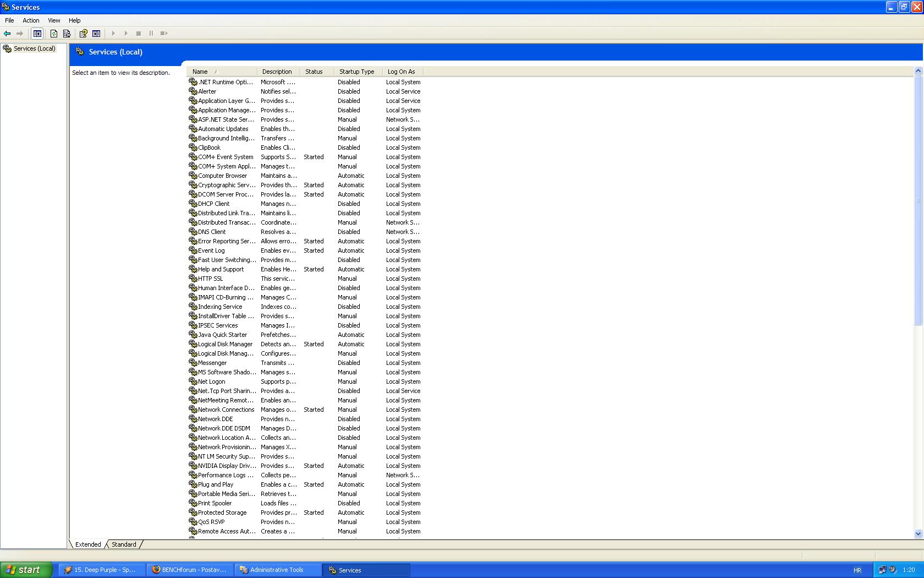The height and width of the screenshot is (578, 924).
Task: Select Services (Local) in the console tree
Action: (x=34, y=48)
